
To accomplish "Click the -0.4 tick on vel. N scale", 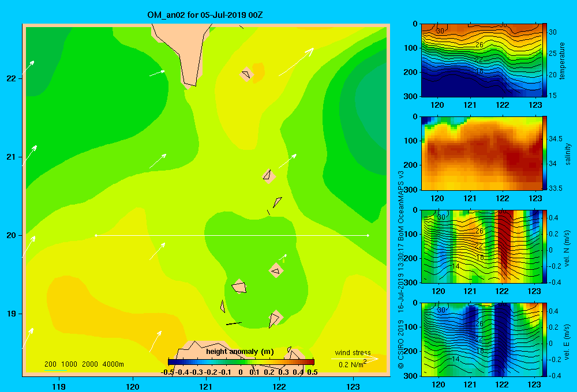I will [x=555, y=282].
